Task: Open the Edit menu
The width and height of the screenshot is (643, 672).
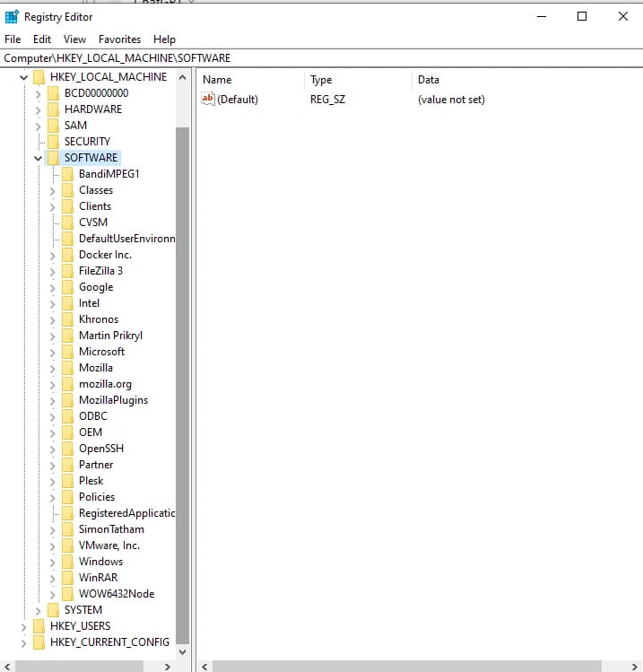Action: click(x=42, y=39)
